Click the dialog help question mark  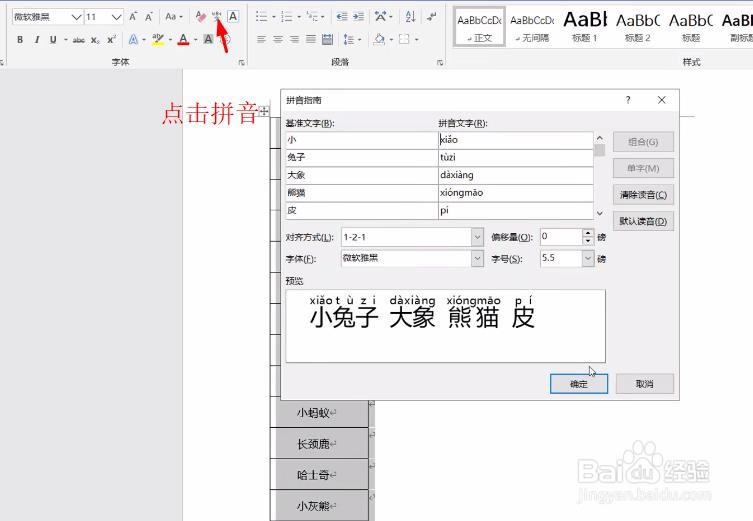pos(628,100)
